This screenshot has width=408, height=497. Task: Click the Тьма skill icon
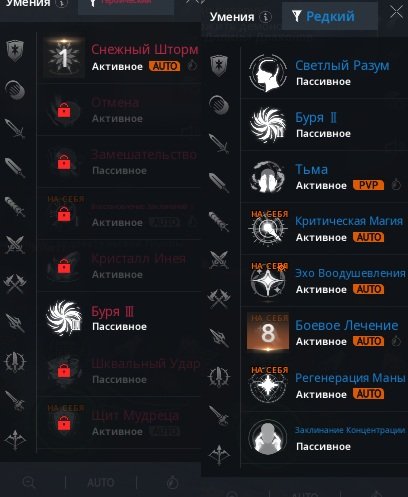pyautogui.click(x=268, y=177)
